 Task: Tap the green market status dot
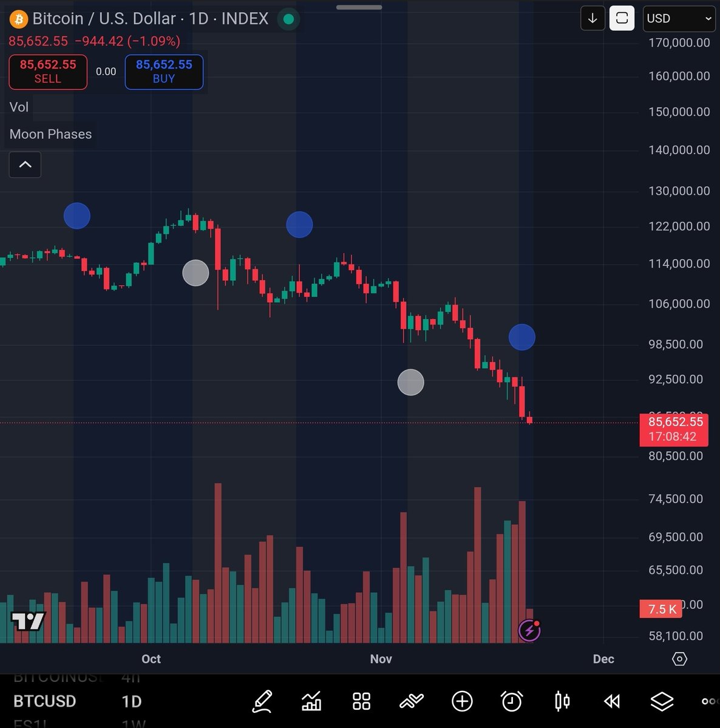(289, 19)
